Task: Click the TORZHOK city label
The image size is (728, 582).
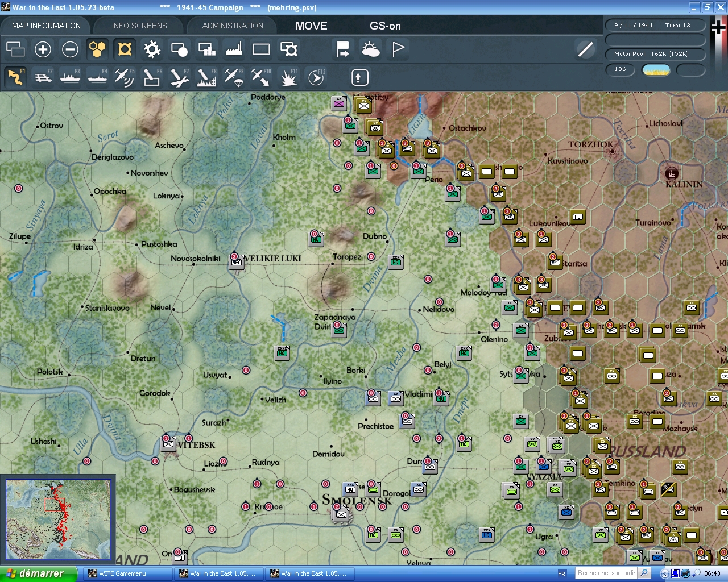Action: (591, 144)
